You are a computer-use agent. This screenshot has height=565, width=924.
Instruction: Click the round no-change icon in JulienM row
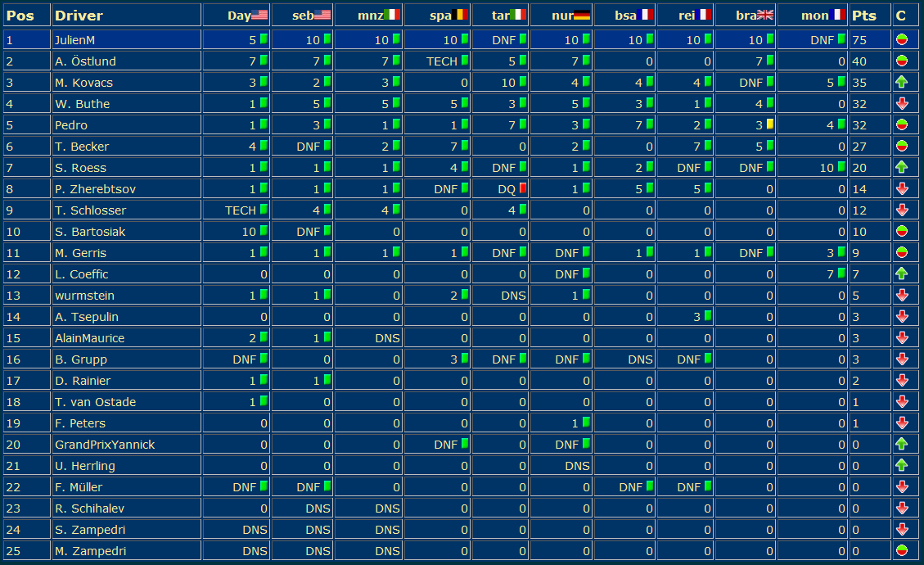[902, 39]
